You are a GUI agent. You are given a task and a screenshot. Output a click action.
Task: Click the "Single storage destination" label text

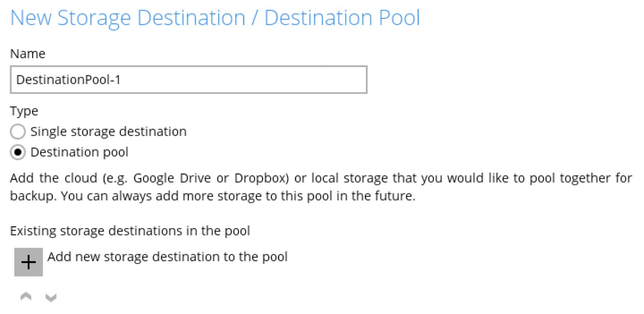tap(108, 131)
